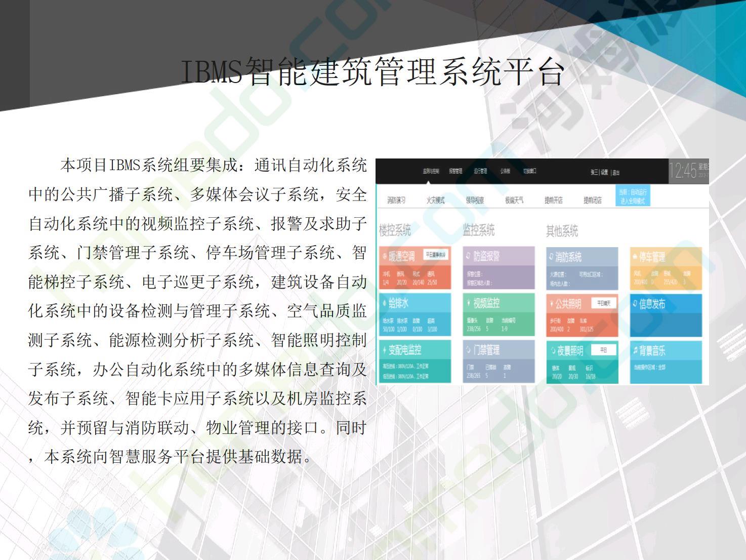Viewport: 746px width, 560px height.
Task: Open the 运行管理 menu item
Action: [480, 171]
